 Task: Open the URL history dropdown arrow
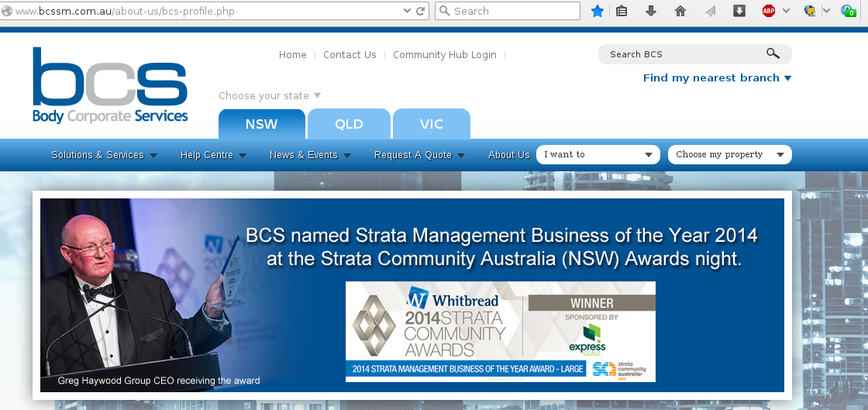[x=408, y=11]
